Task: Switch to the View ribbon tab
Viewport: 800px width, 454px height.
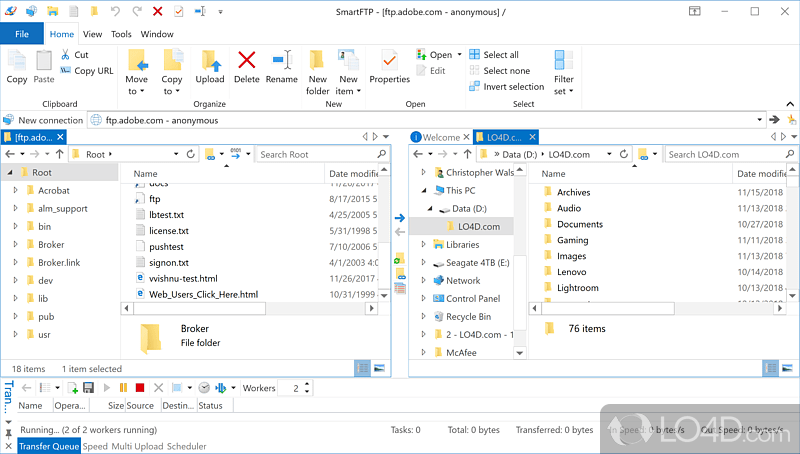Action: point(92,34)
